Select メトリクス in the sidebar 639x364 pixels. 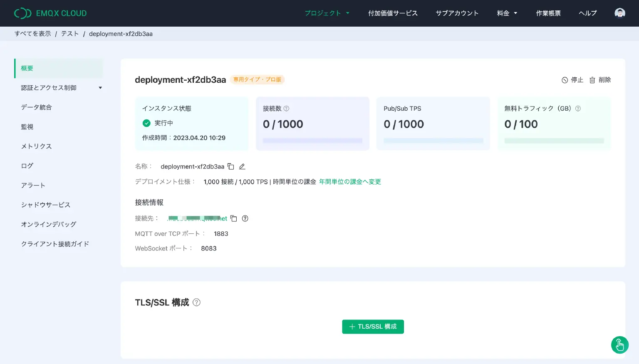pyautogui.click(x=36, y=146)
